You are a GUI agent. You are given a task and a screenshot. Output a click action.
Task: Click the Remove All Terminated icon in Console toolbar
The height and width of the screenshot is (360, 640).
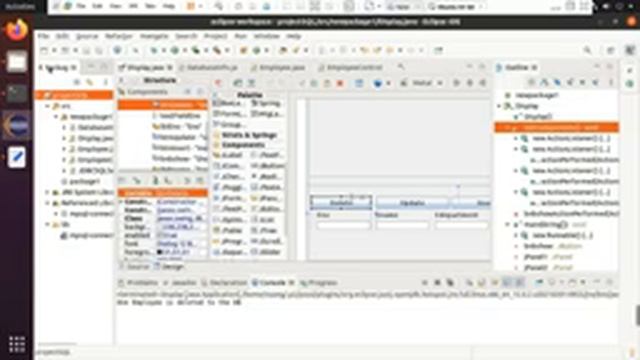click(450, 282)
